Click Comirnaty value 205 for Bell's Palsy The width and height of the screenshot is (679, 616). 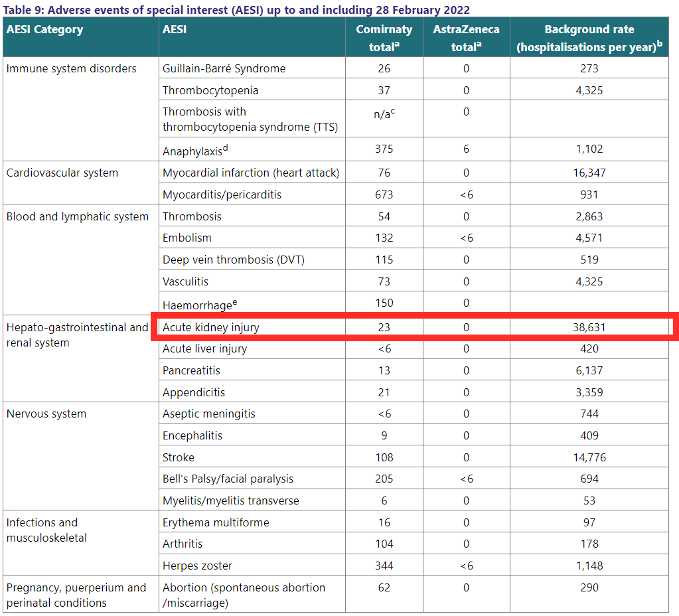[x=384, y=479]
